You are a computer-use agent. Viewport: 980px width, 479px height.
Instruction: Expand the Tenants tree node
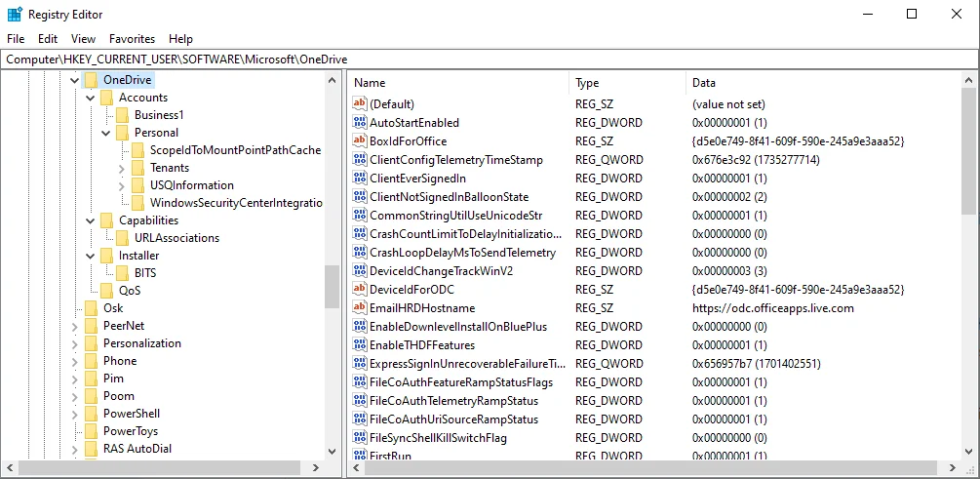pyautogui.click(x=121, y=168)
